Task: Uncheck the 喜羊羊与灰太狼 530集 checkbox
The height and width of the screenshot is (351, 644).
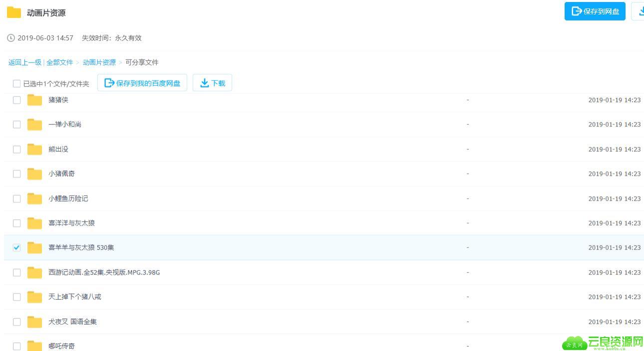Action: [x=16, y=248]
